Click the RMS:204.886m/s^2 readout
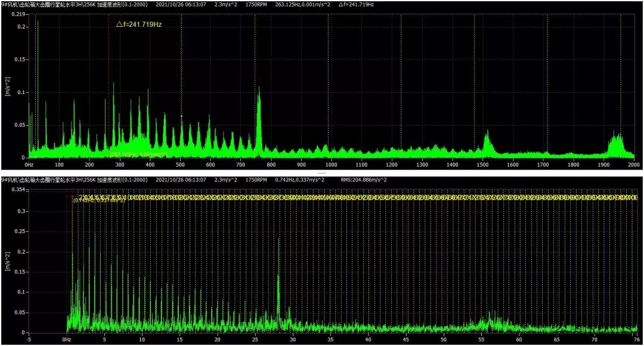The width and height of the screenshot is (644, 346). [355, 179]
